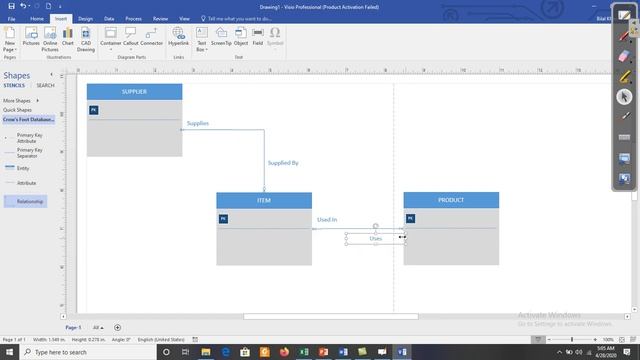This screenshot has width=640, height=360.
Task: Insert a Field
Action: (258, 36)
